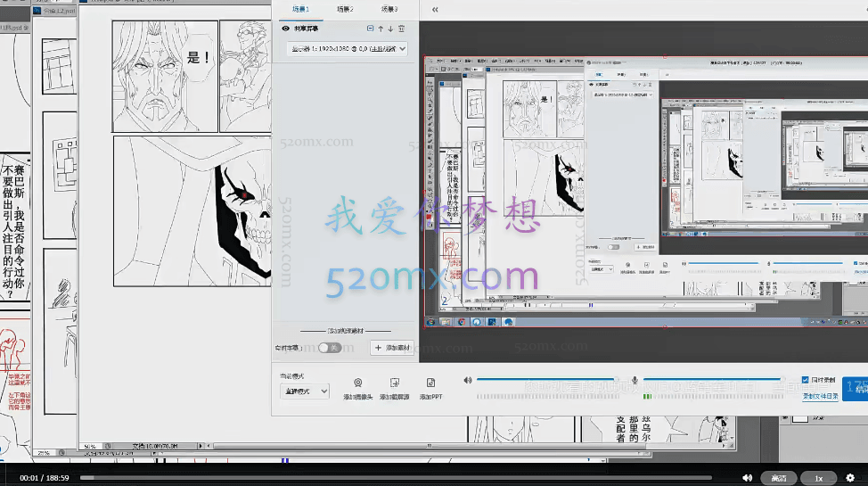The height and width of the screenshot is (486, 868).
Task: Click the 00:01 / 188:59 time display
Action: pyautogui.click(x=45, y=478)
